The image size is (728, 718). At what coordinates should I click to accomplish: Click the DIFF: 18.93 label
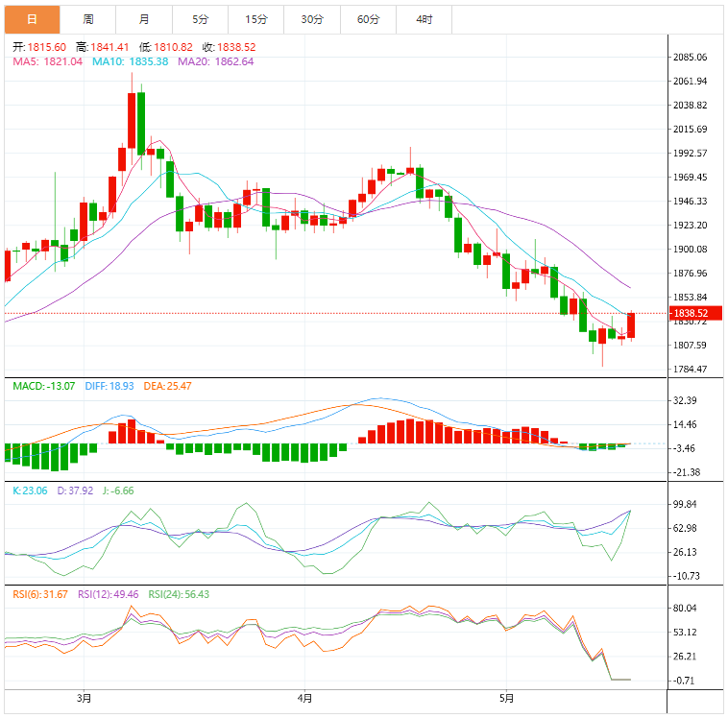point(109,386)
